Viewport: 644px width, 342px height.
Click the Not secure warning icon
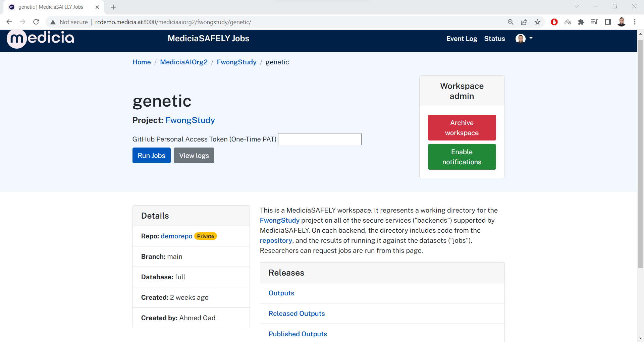pyautogui.click(x=53, y=22)
